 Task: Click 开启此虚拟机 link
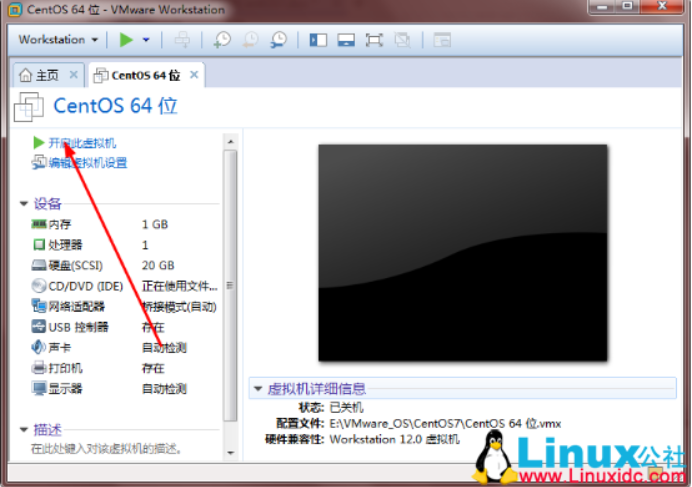[82, 143]
